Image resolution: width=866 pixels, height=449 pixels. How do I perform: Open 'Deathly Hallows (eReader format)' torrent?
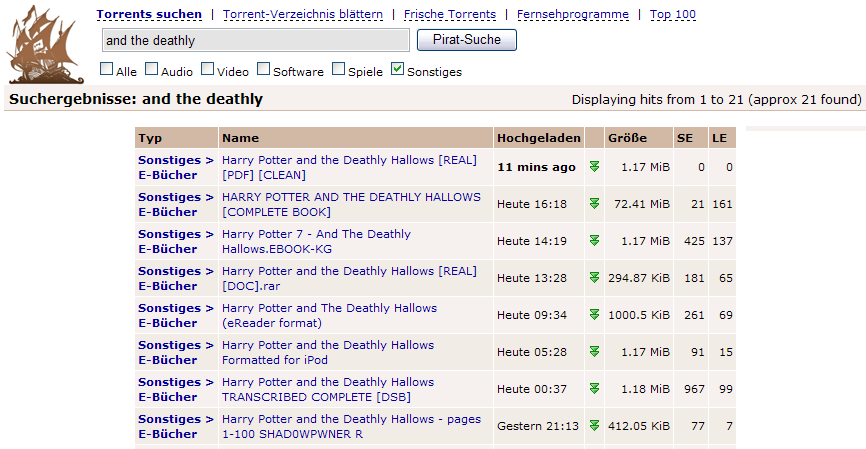click(330, 315)
